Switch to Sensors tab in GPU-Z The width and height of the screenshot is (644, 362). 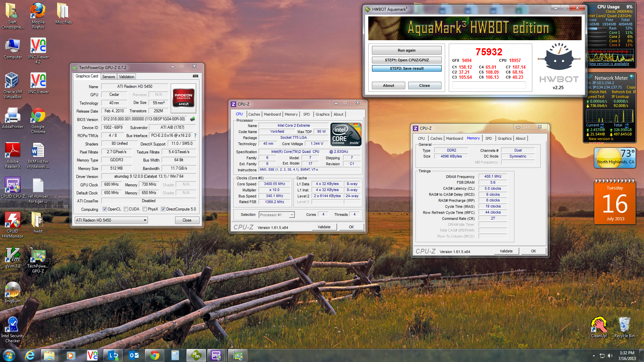tap(109, 77)
